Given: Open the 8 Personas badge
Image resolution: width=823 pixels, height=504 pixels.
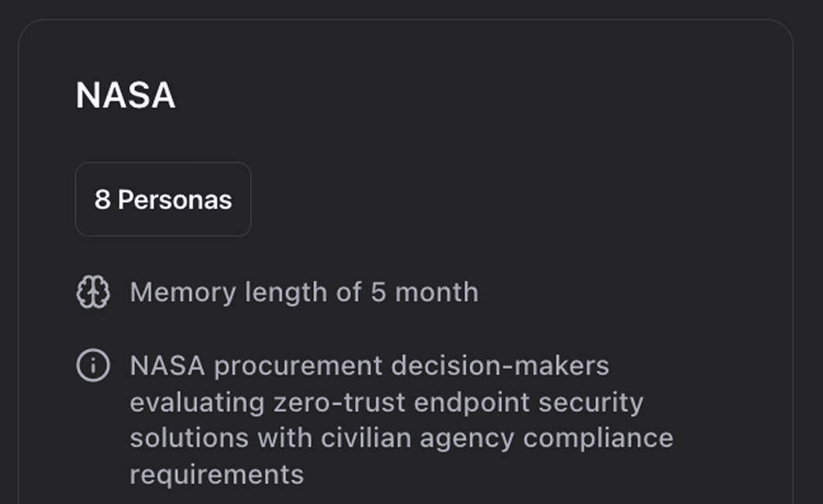Looking at the screenshot, I should click(x=163, y=200).
